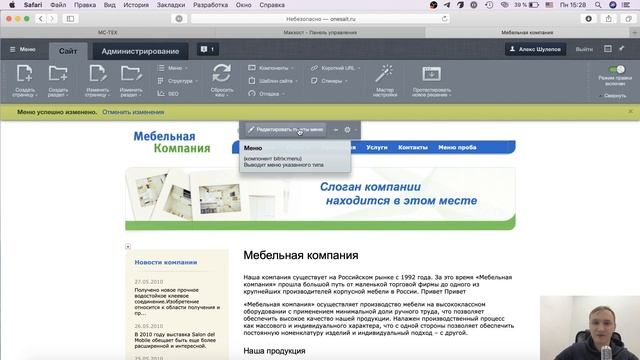Open the Меню проба site menu item

[x=457, y=147]
